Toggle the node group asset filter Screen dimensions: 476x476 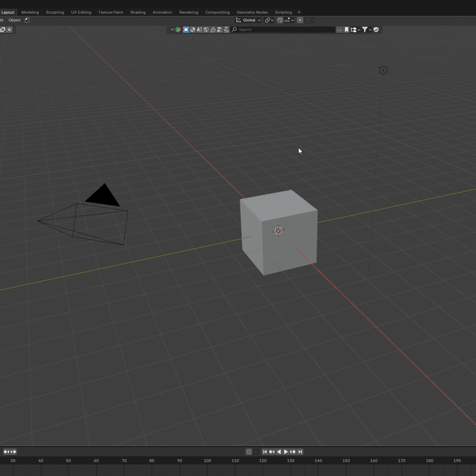(219, 30)
